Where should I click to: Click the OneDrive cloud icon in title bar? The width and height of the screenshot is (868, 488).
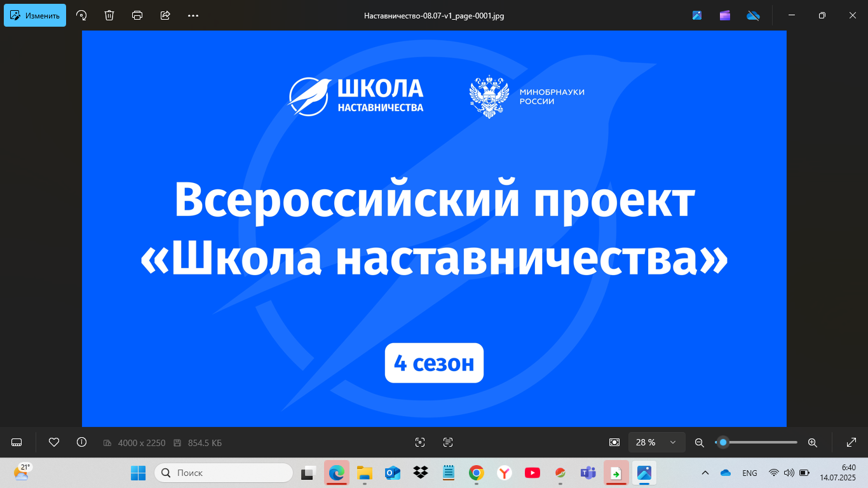coord(753,15)
